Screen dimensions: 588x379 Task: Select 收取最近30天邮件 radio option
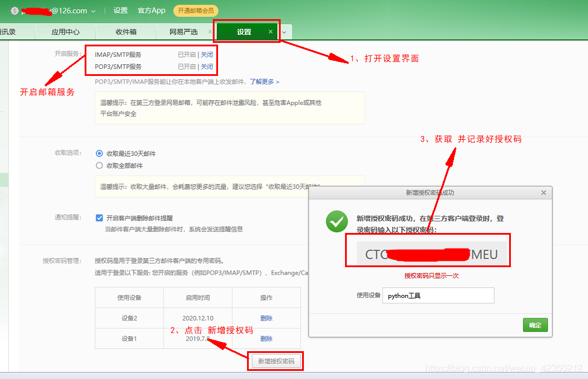click(99, 154)
